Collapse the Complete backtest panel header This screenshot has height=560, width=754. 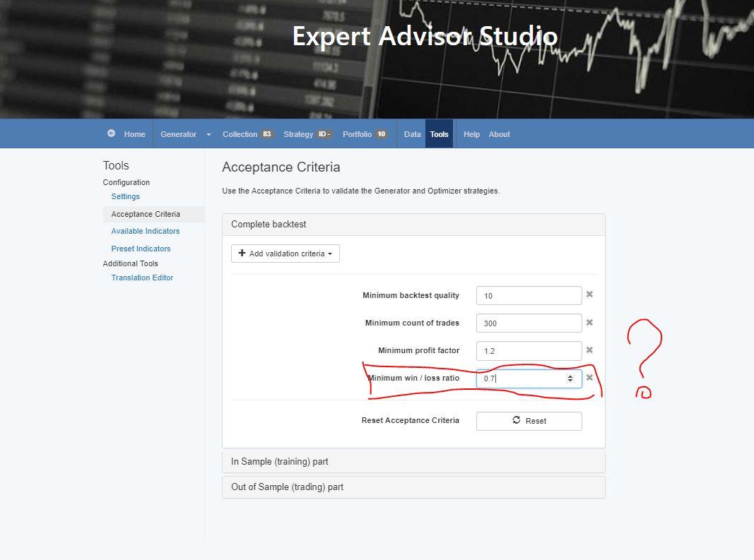coord(413,225)
